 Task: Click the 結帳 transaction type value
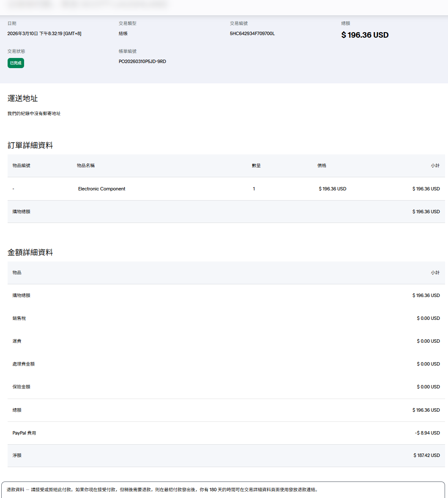(123, 33)
